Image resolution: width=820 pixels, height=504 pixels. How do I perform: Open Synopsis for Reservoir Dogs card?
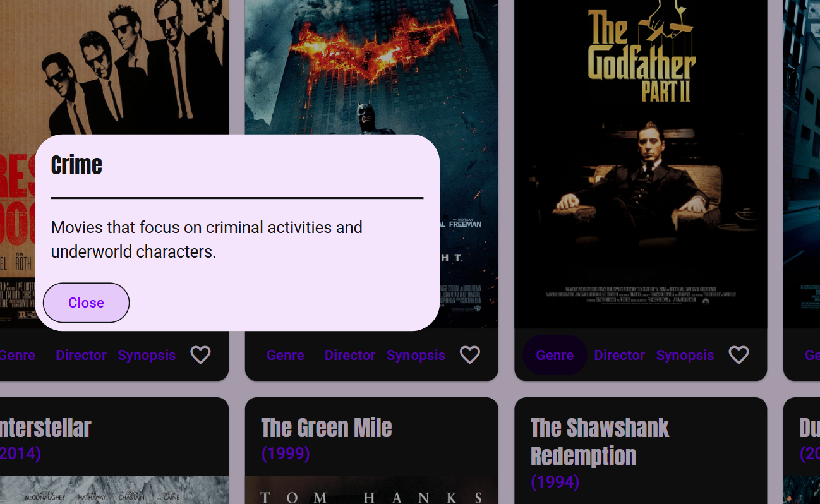tap(147, 355)
